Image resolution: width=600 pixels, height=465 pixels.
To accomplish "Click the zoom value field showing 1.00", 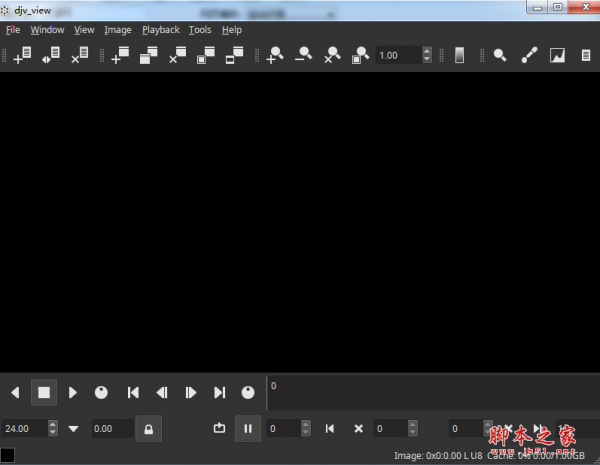I will point(399,55).
